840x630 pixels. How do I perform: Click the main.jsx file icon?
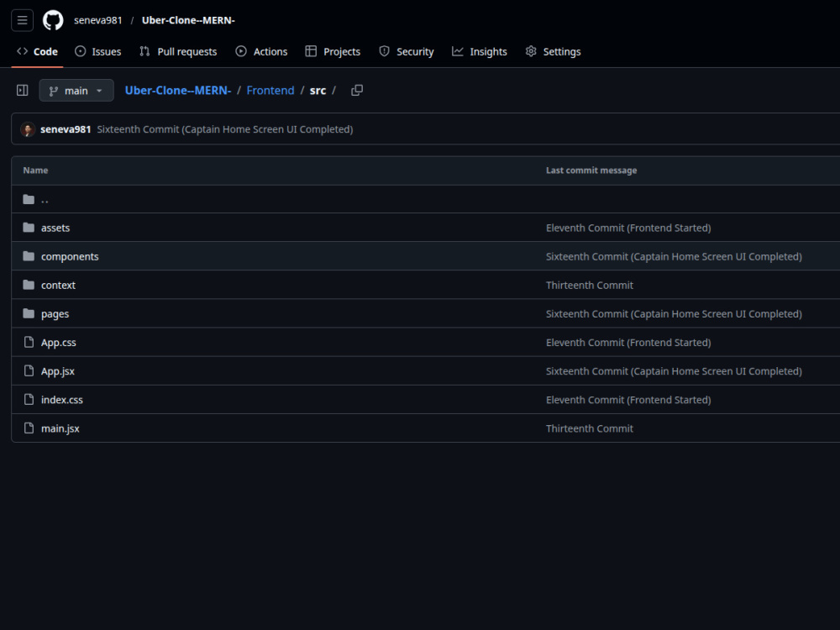(x=29, y=428)
